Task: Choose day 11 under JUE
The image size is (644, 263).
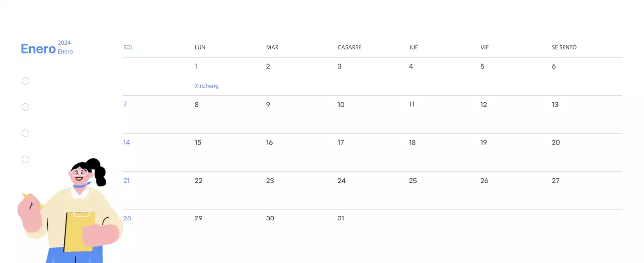Action: click(412, 104)
